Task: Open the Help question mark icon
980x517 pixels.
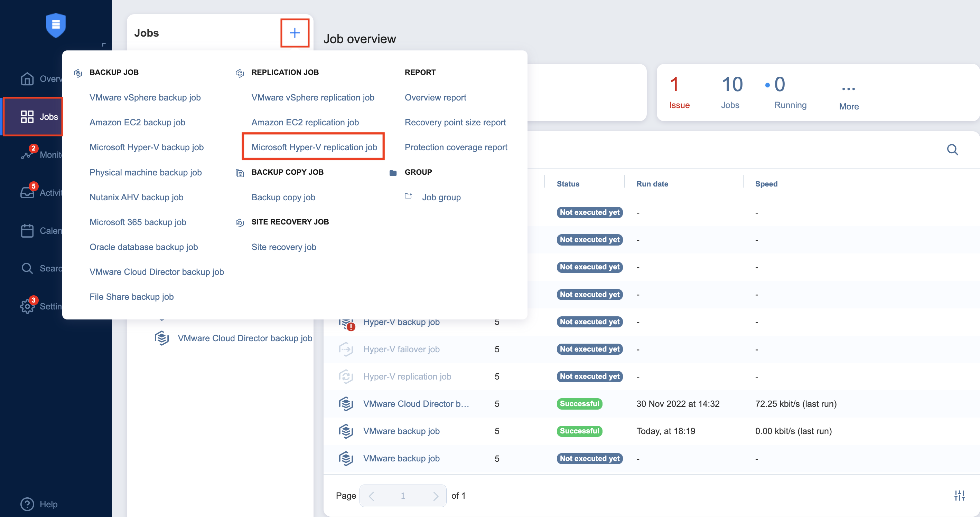Action: [27, 504]
